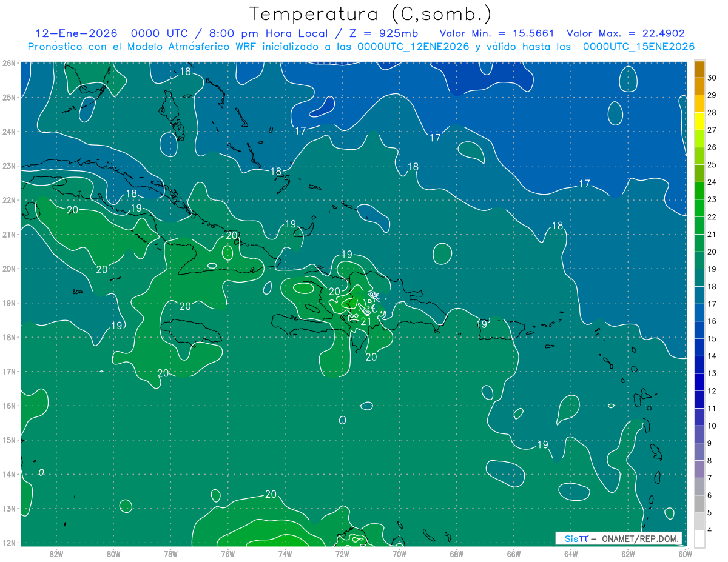The width and height of the screenshot is (728, 562).
Task: Click longitude axis label "72W"
Action: (342, 553)
